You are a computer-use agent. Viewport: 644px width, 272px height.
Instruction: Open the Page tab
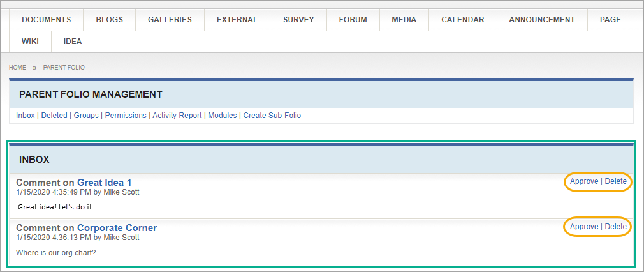(610, 20)
